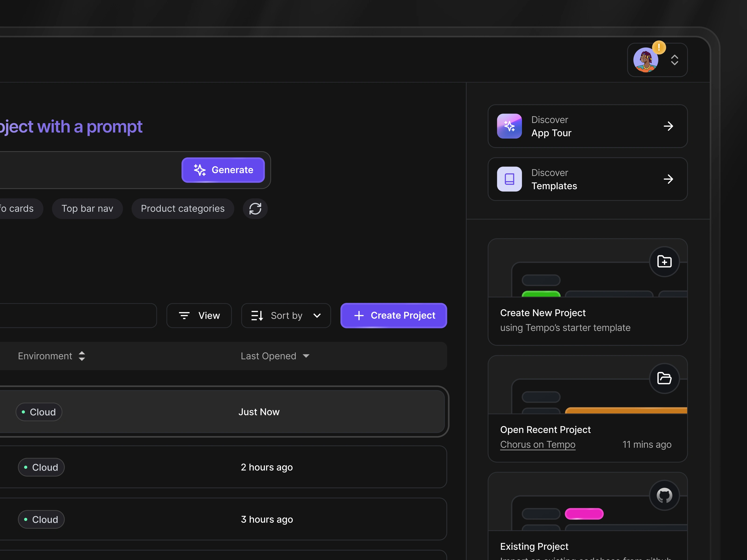The height and width of the screenshot is (560, 747).
Task: Open the Chorus on Tempo link
Action: coord(538,444)
